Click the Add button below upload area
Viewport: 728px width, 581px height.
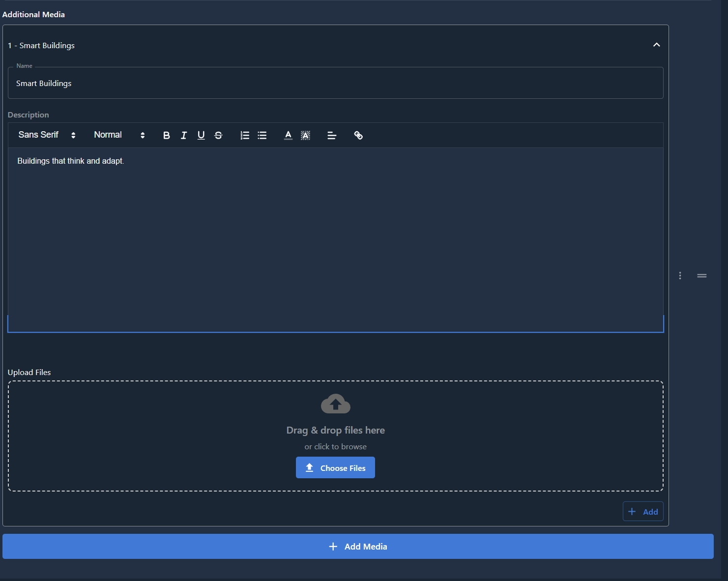[643, 512]
